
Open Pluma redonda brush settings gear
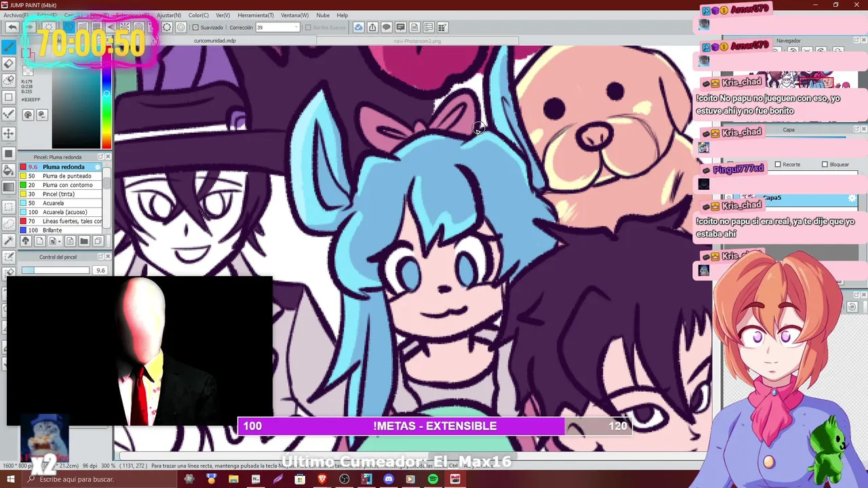(98, 167)
